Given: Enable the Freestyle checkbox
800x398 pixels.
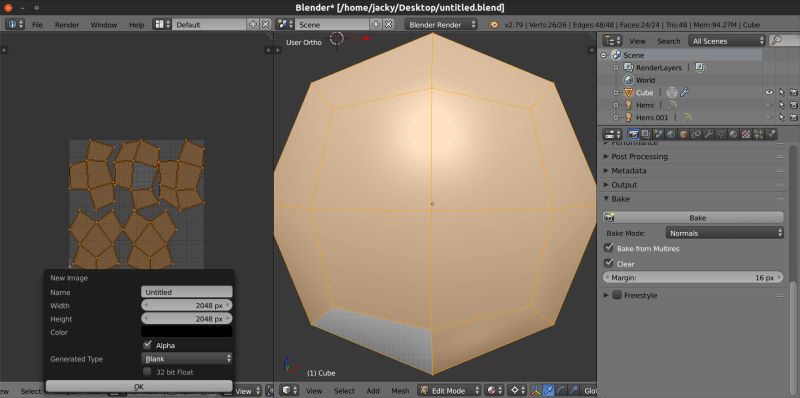Looking at the screenshot, I should (x=617, y=295).
